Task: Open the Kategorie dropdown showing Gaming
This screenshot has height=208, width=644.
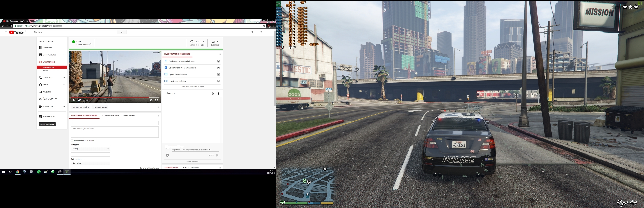Action: [90, 149]
